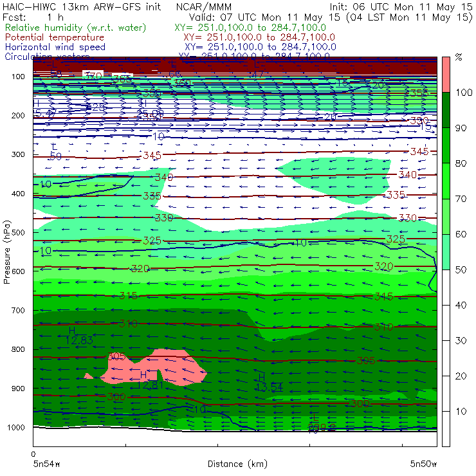Click the '0' distance axis origin label
The image size is (476, 476).
click(33, 454)
